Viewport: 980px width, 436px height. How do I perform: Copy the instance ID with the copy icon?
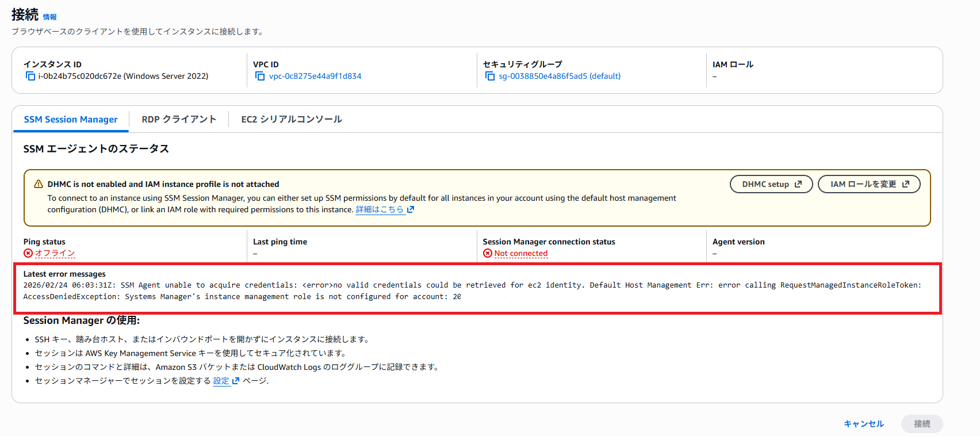pyautogui.click(x=30, y=76)
